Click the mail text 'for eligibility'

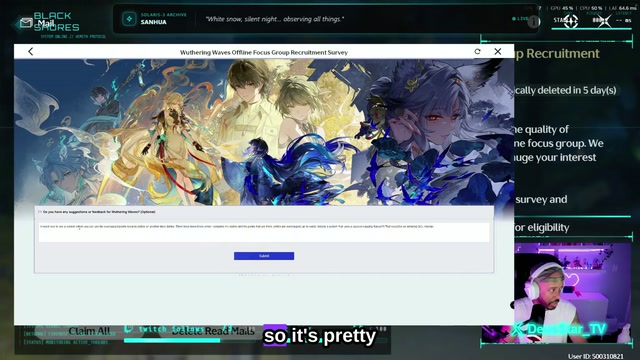click(542, 227)
